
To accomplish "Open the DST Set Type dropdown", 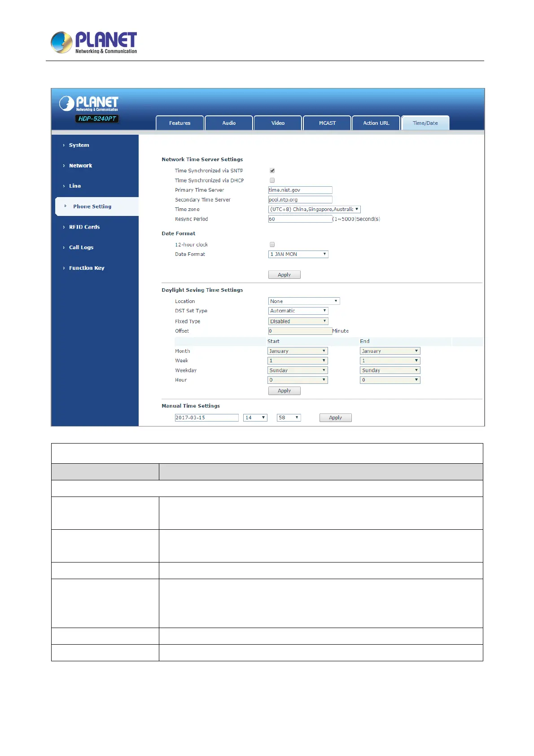I will pos(298,311).
